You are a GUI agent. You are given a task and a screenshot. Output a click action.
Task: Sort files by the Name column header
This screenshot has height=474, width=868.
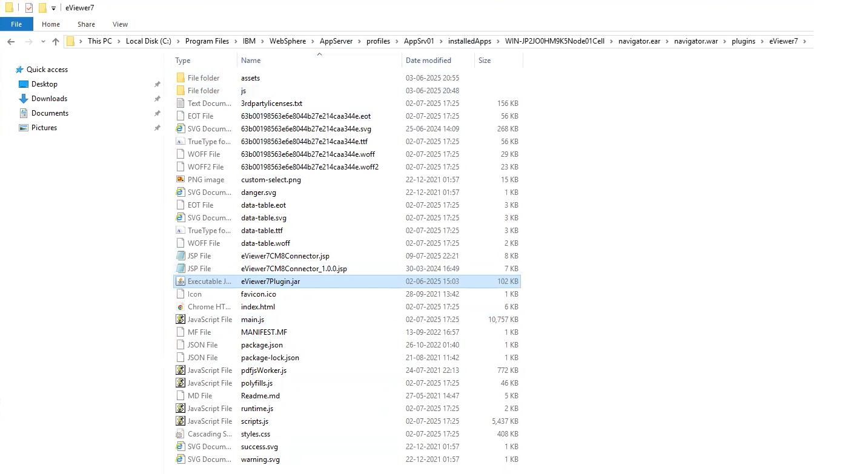[x=251, y=60]
